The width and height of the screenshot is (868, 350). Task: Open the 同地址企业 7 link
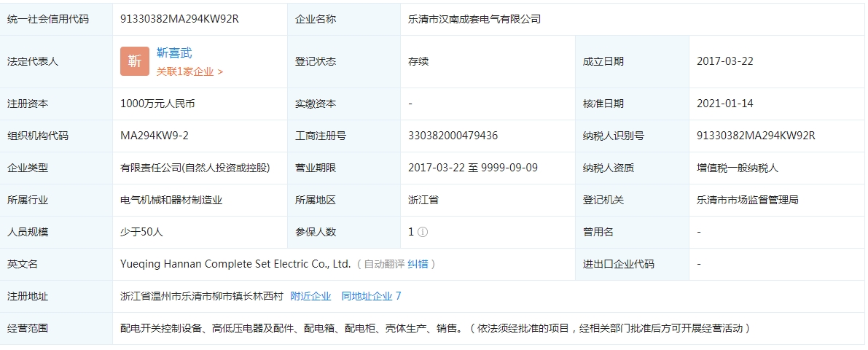pyautogui.click(x=371, y=296)
